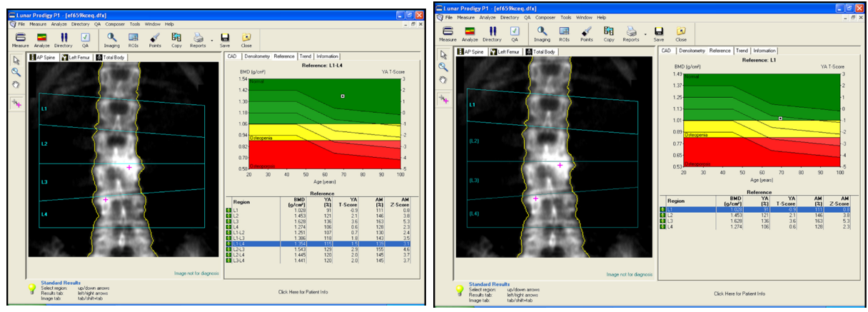Select magnifier zoom tool in left window sidebar
This screenshot has width=868, height=312.
[15, 72]
